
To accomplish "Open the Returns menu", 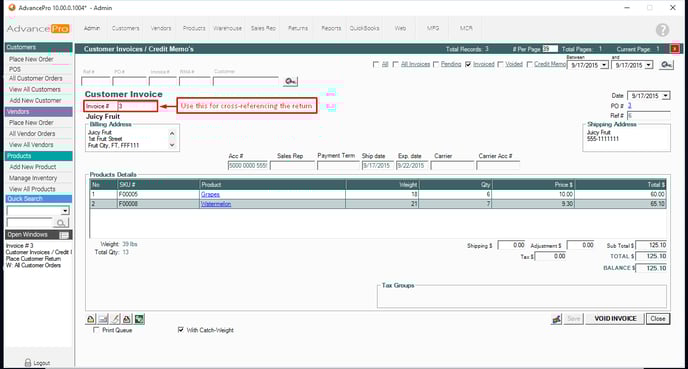I will coord(297,28).
